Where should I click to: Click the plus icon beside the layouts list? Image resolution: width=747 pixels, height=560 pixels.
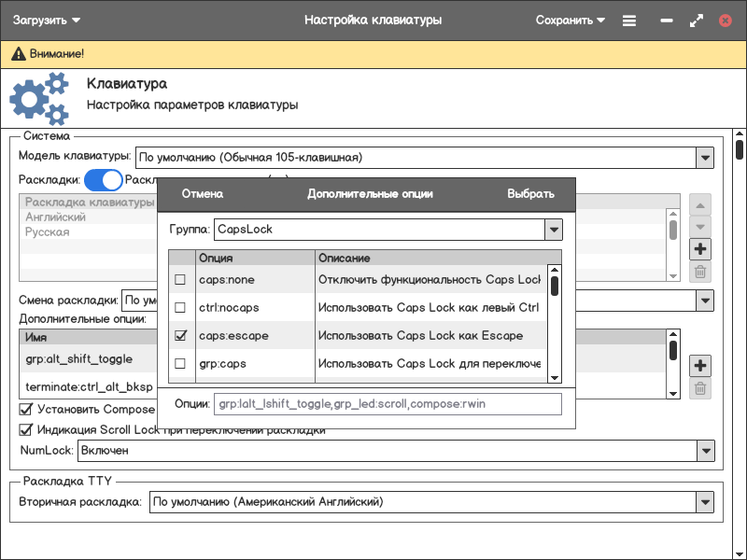tap(700, 249)
